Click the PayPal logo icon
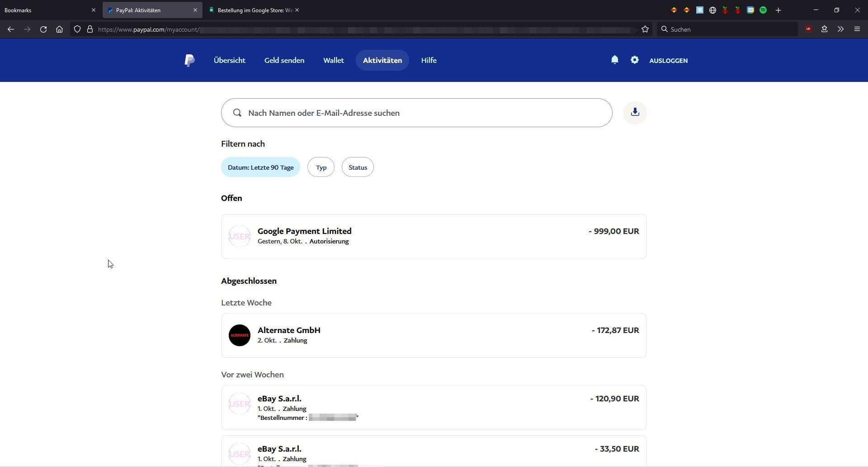This screenshot has height=467, width=868. (x=189, y=60)
